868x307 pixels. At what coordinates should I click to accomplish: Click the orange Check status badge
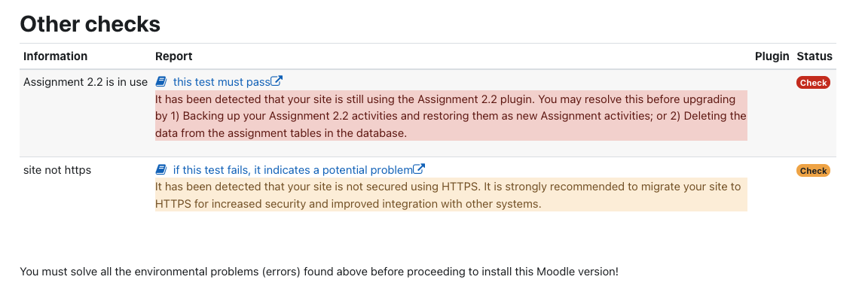coord(813,171)
